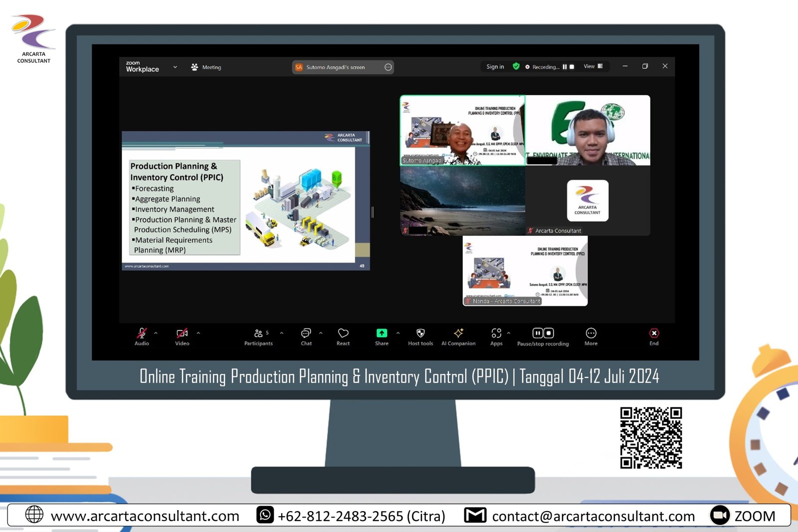Expand audio options arrow beside Audio
This screenshot has height=532, width=798.
tap(156, 333)
